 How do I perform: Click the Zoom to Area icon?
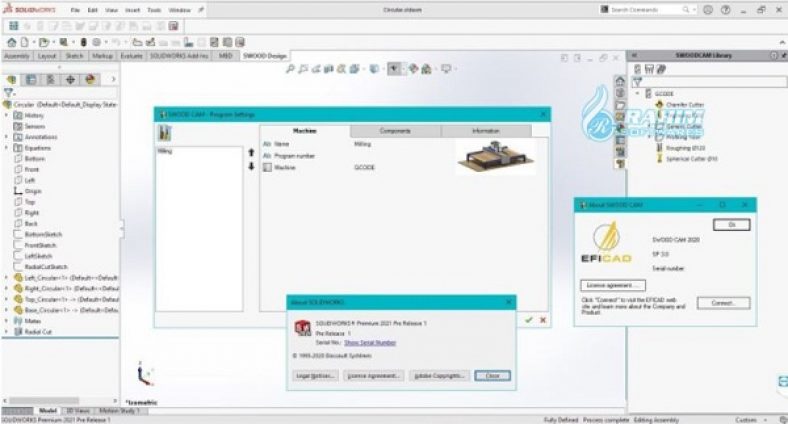(x=303, y=69)
